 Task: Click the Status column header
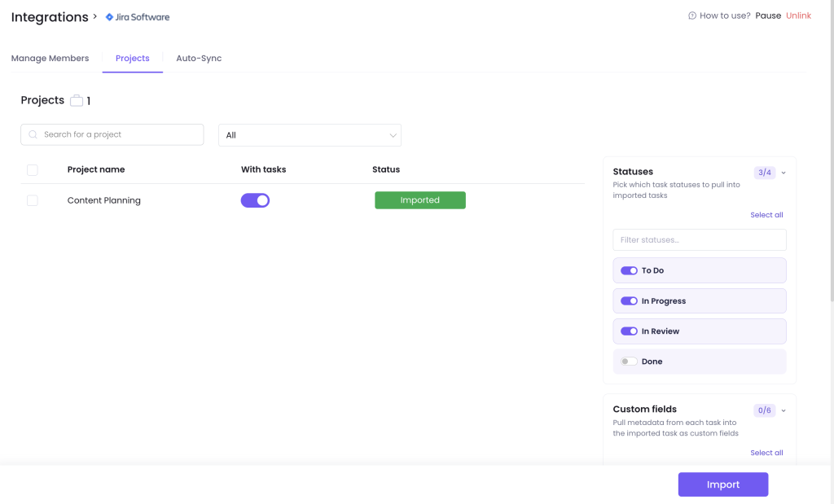pyautogui.click(x=385, y=169)
